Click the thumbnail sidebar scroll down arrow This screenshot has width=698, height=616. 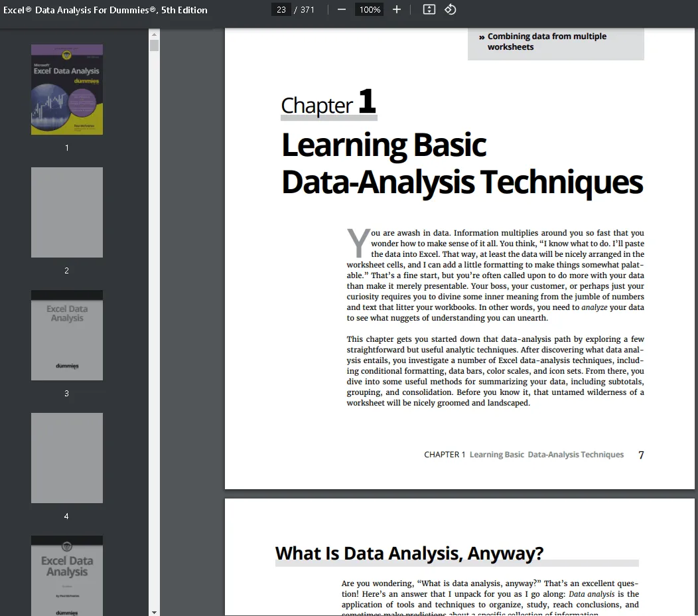point(155,611)
